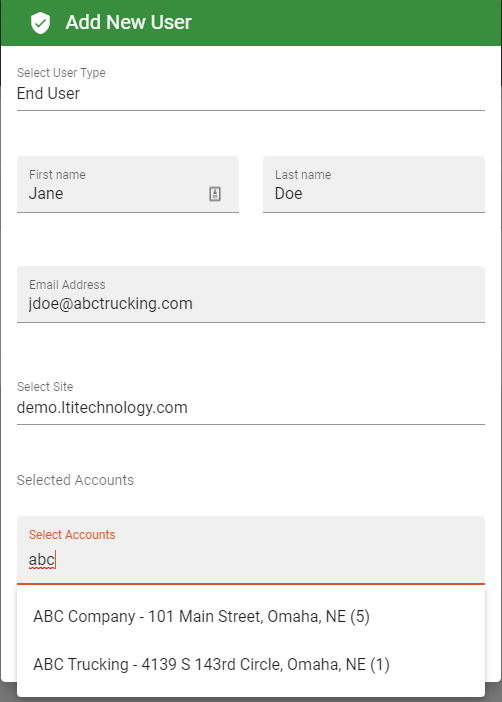This screenshot has width=502, height=702.
Task: Open the Select User Type dropdown
Action: pyautogui.click(x=251, y=88)
